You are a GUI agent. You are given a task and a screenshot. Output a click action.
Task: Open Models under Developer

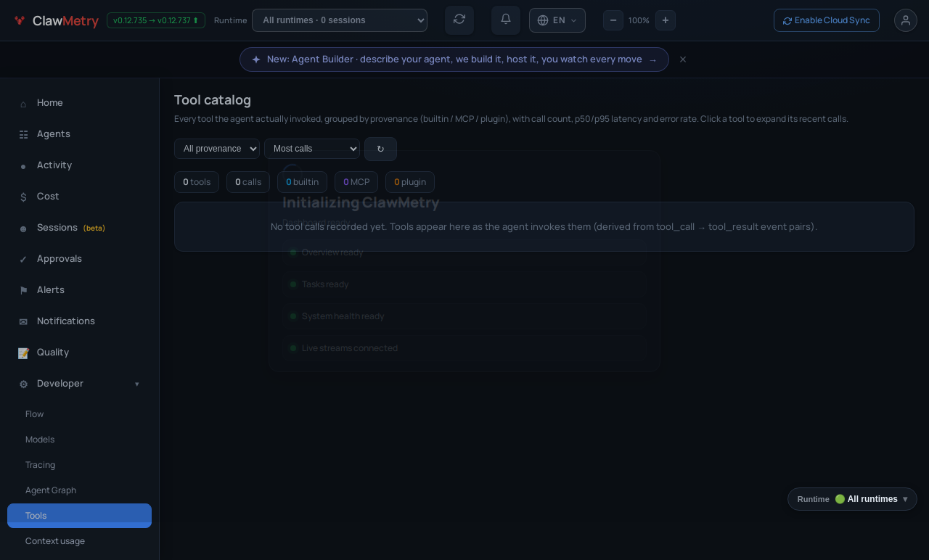(80, 440)
